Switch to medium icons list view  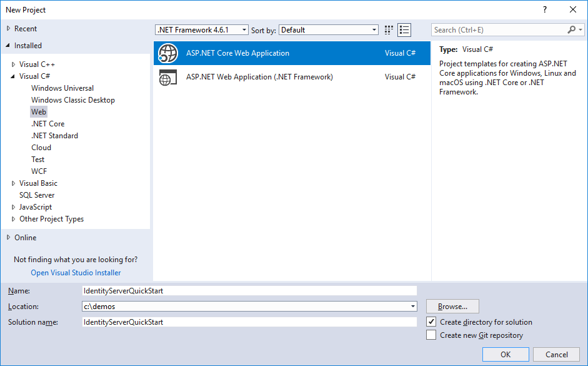(x=404, y=30)
